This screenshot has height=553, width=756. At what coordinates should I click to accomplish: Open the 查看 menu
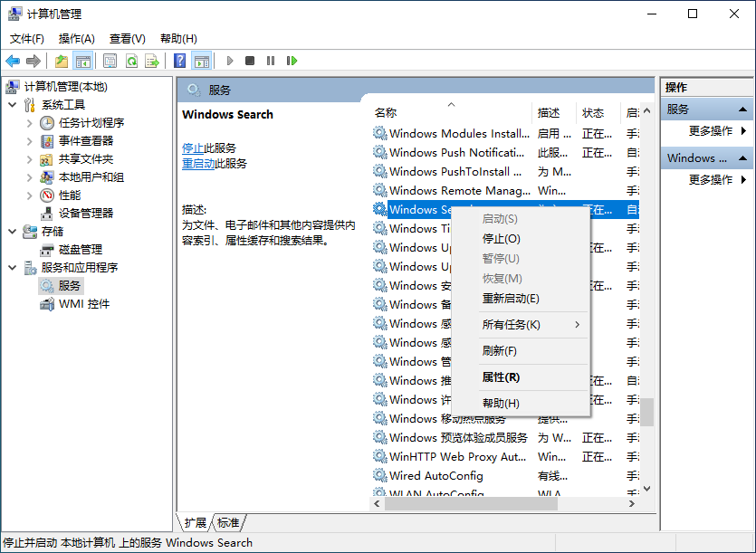pyautogui.click(x=126, y=38)
